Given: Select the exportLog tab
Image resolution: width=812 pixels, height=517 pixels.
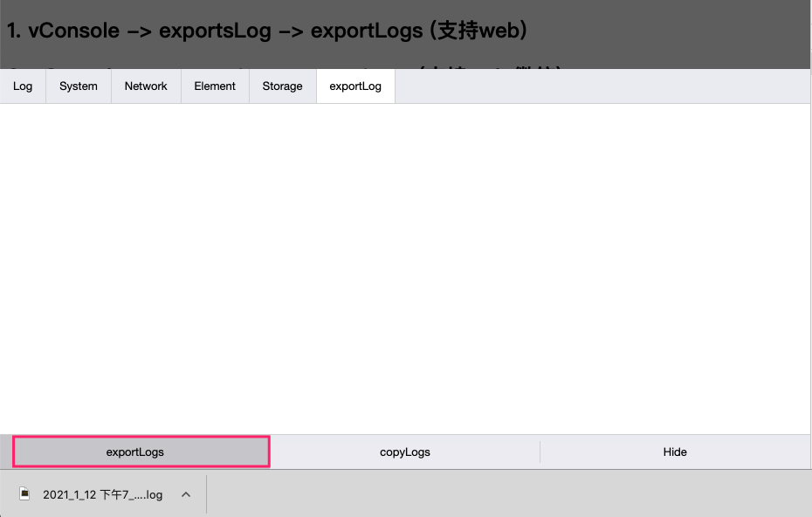Looking at the screenshot, I should click(355, 86).
